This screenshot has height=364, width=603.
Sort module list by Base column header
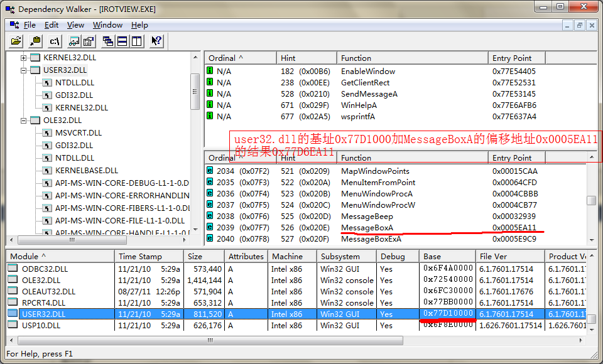pos(448,257)
